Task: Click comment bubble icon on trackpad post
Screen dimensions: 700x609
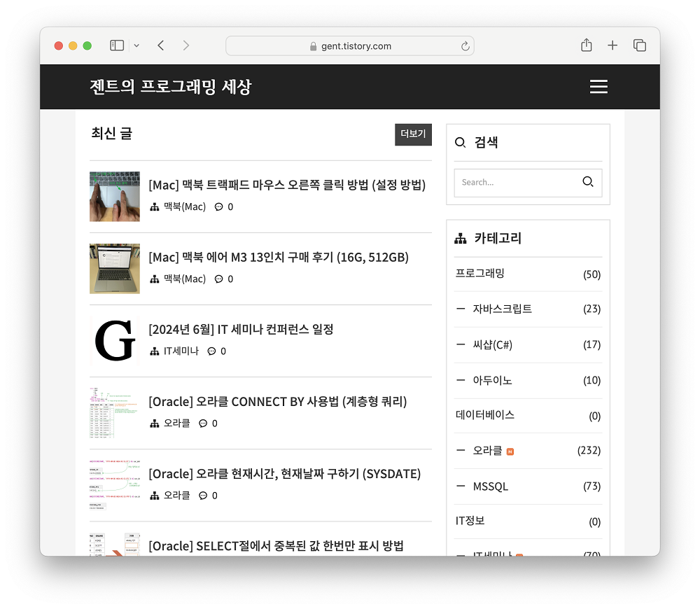Action: point(218,206)
